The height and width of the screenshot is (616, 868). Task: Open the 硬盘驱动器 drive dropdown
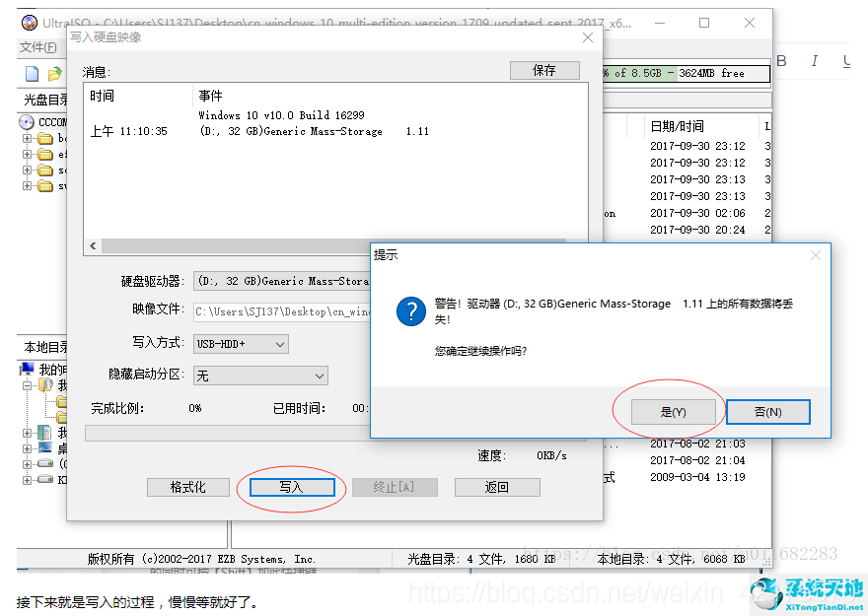281,281
